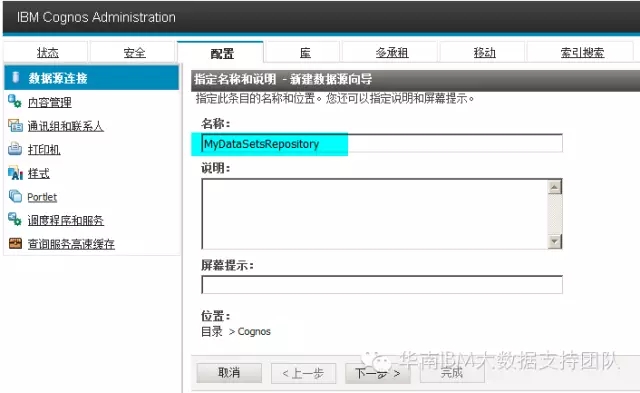Click the 名称 field containing MyDataSetsRepository

pos(382,143)
